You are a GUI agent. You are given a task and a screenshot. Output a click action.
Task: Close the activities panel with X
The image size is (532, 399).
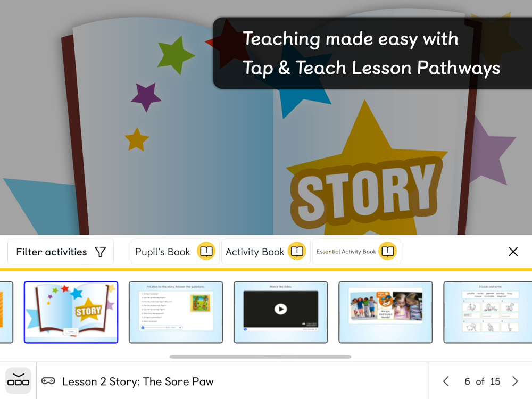pyautogui.click(x=513, y=252)
